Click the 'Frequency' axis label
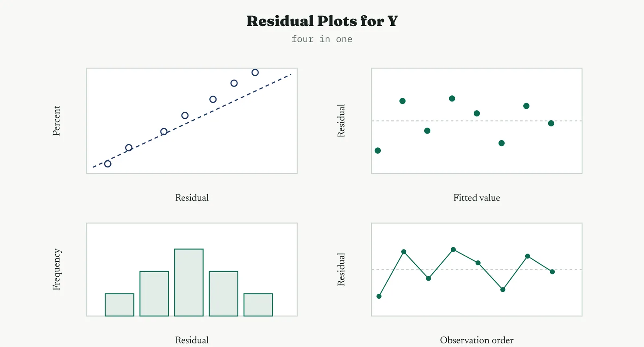Screen dimensions: 644x347 (x=56, y=270)
